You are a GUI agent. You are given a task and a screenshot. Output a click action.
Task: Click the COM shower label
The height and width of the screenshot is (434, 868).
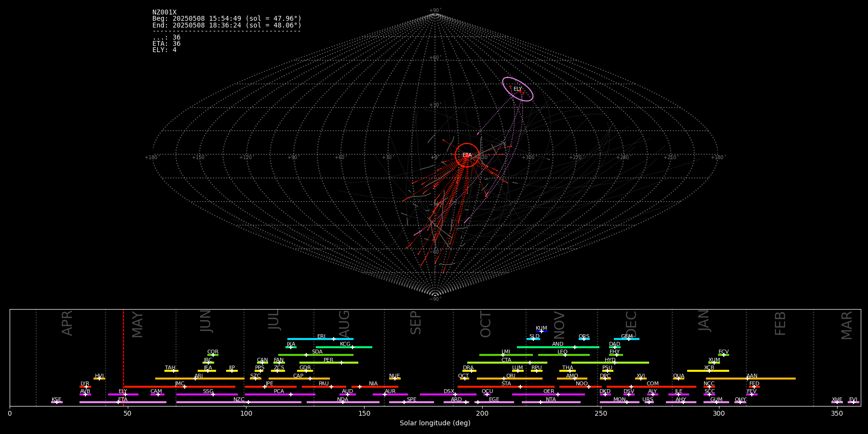tap(653, 384)
